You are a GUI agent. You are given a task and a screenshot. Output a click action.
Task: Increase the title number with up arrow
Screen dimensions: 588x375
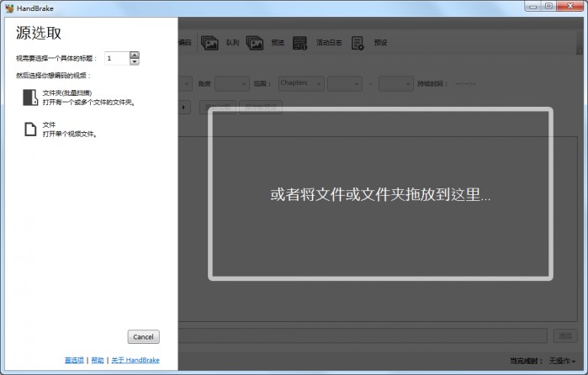[x=135, y=55]
